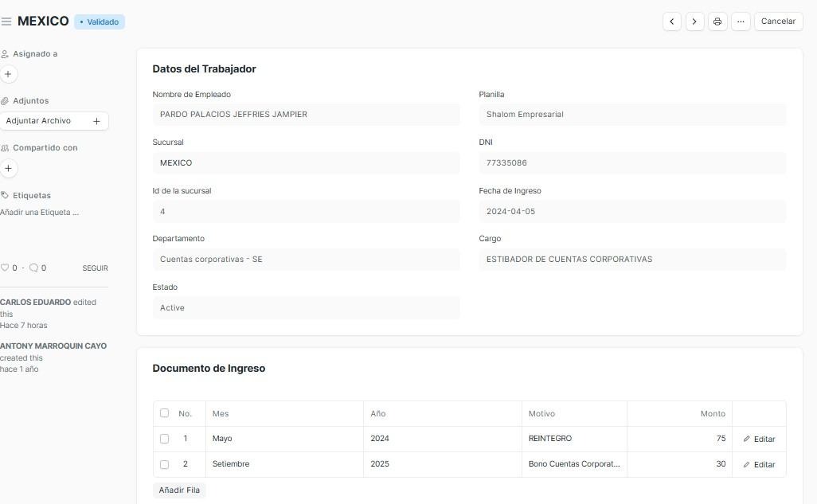Add assignee with plus under Asignado a

tap(8, 74)
